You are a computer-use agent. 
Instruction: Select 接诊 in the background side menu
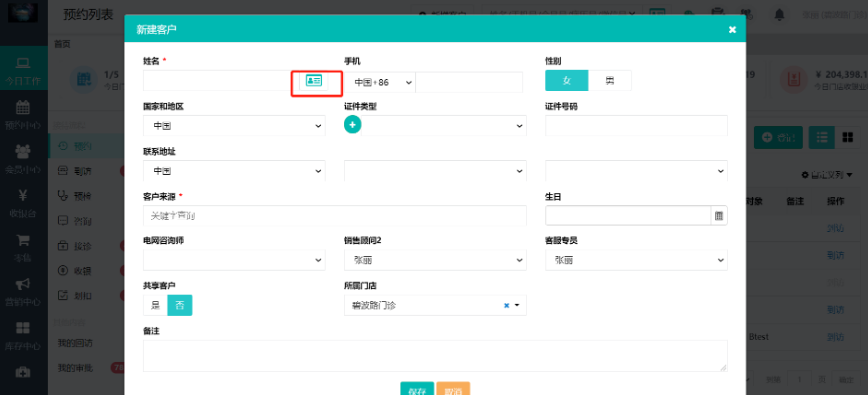point(83,246)
